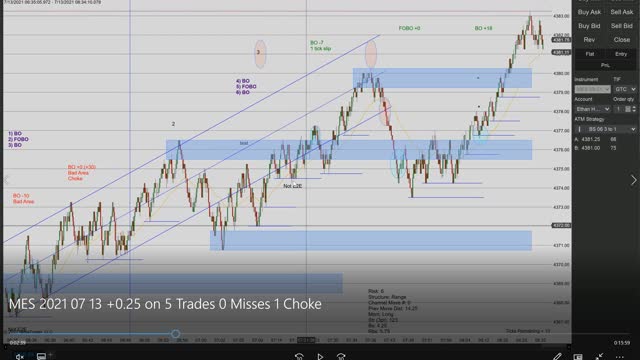Move the video progress slider handle
The image size is (640, 360).
pos(176,334)
